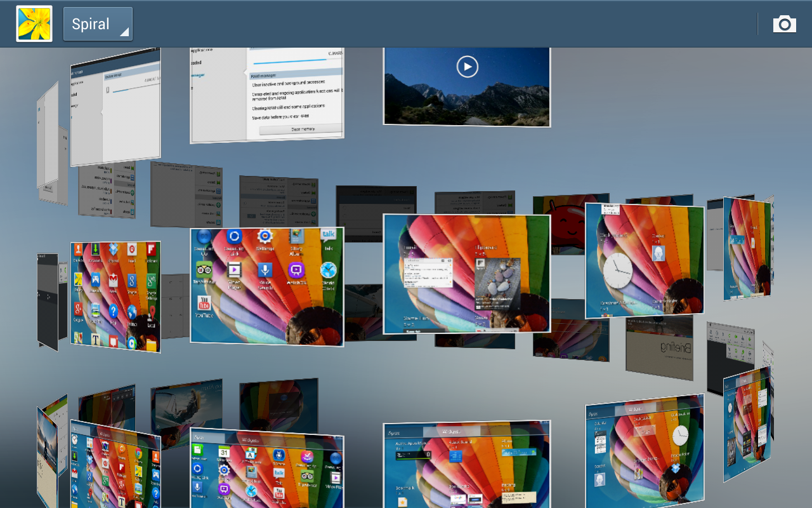Viewport: 812px width, 508px height.
Task: Open the top-left storage settings screenshot
Action: pos(115,108)
